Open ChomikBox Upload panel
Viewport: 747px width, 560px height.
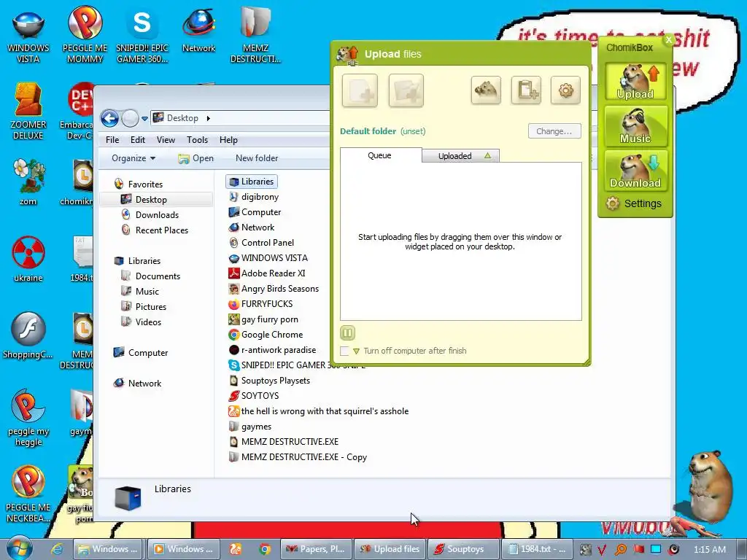(x=635, y=82)
